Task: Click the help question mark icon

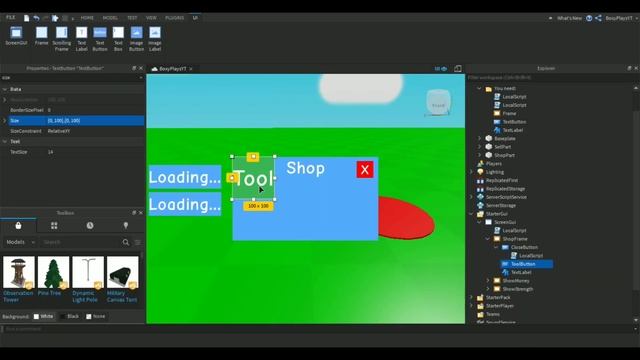Action: click(x=589, y=18)
